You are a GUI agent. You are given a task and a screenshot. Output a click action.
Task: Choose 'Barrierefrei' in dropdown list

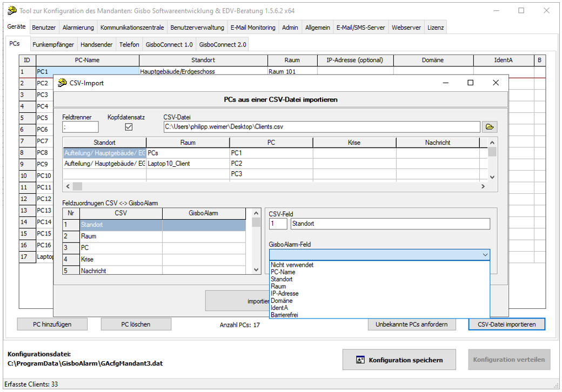284,315
